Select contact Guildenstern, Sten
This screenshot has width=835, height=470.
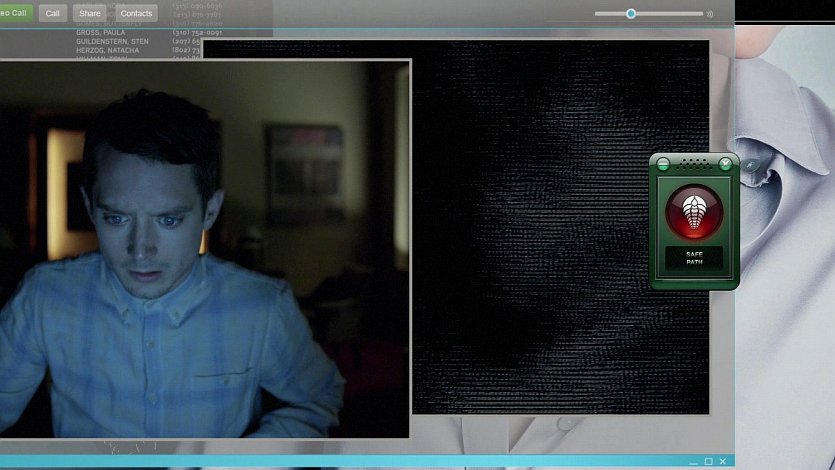click(112, 41)
